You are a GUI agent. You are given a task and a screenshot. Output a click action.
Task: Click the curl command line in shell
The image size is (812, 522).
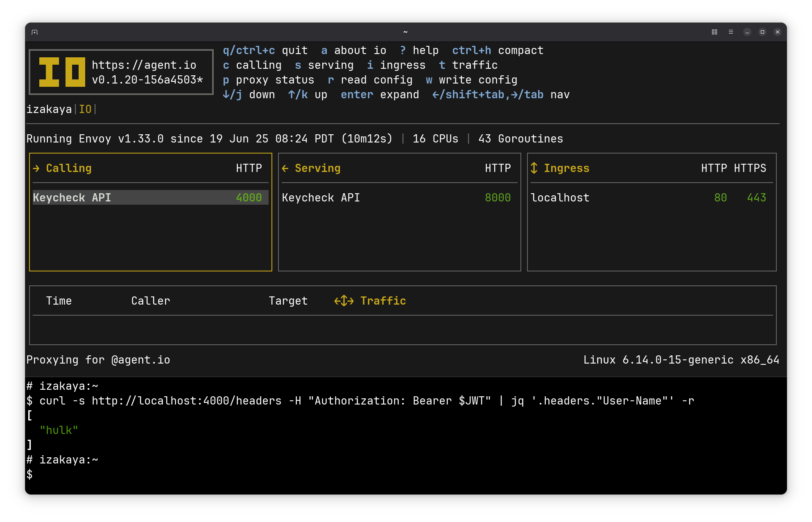(360, 401)
